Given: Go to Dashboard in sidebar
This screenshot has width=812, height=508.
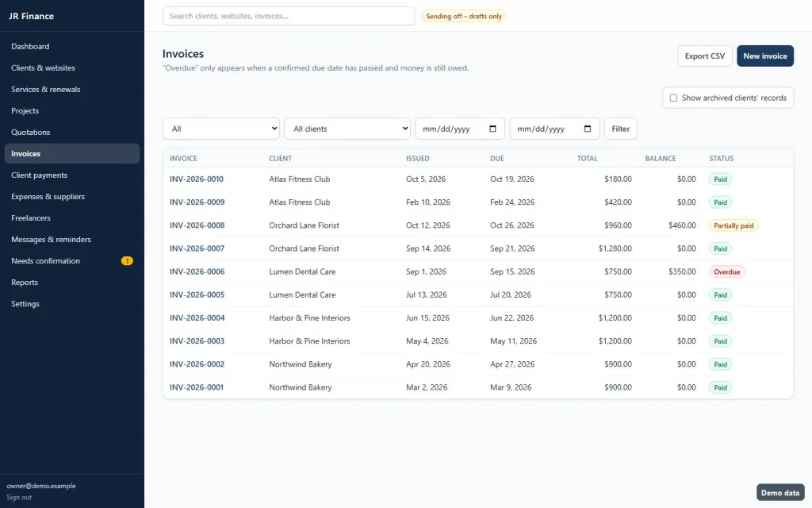Looking at the screenshot, I should [x=72, y=46].
